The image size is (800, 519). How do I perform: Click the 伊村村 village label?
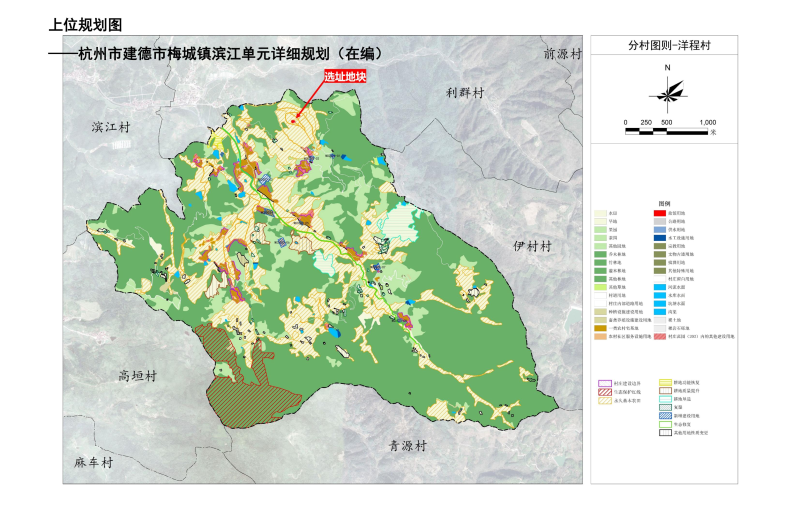point(532,245)
